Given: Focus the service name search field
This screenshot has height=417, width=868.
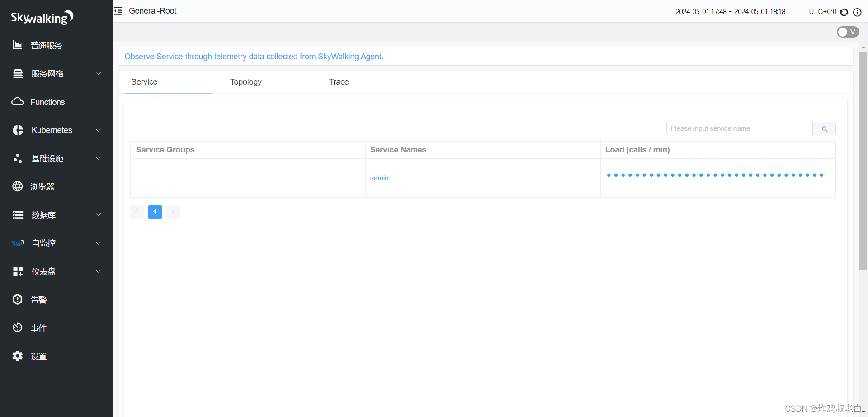Looking at the screenshot, I should click(x=739, y=128).
